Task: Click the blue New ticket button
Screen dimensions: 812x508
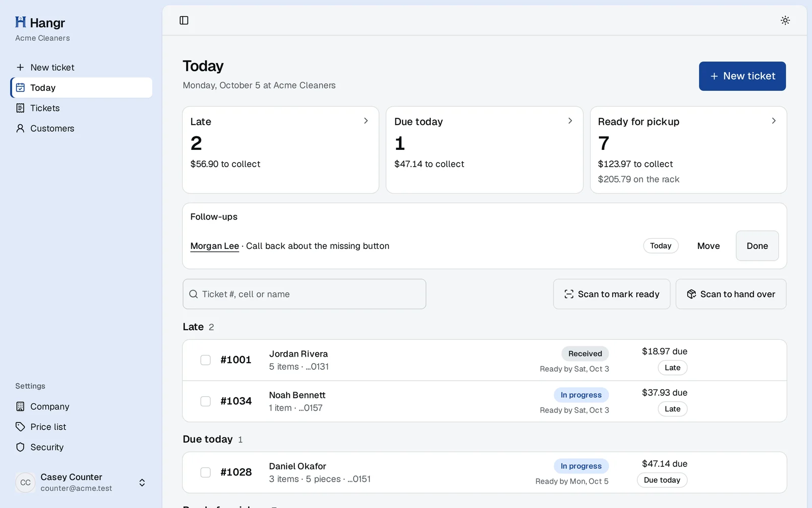Action: click(742, 76)
